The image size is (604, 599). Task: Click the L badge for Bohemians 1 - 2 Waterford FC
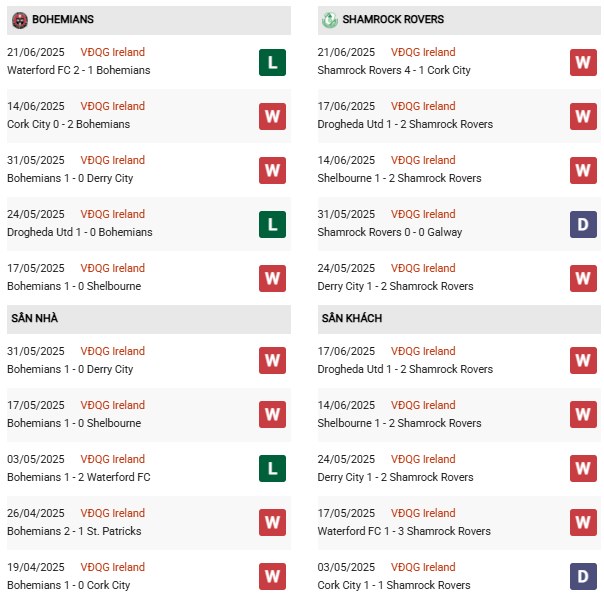(x=272, y=469)
